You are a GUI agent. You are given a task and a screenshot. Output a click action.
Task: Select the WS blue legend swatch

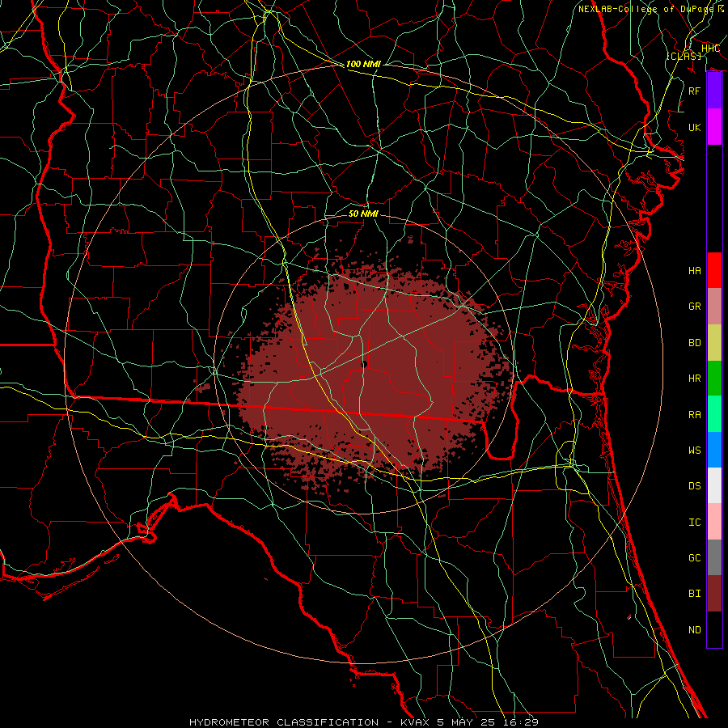coord(714,450)
